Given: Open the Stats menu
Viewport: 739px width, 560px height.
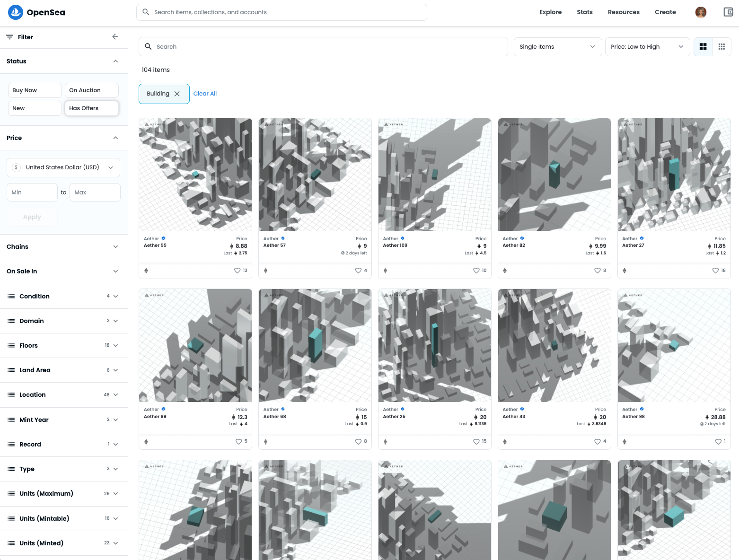Looking at the screenshot, I should (584, 12).
